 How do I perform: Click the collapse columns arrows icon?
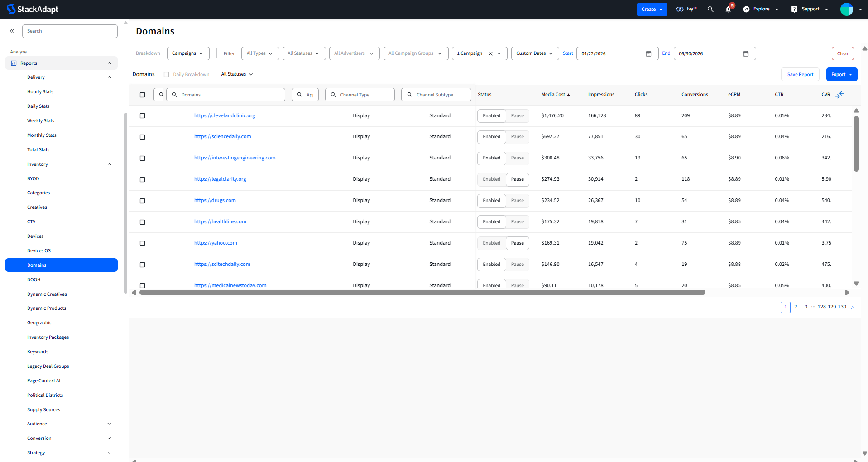pyautogui.click(x=839, y=95)
